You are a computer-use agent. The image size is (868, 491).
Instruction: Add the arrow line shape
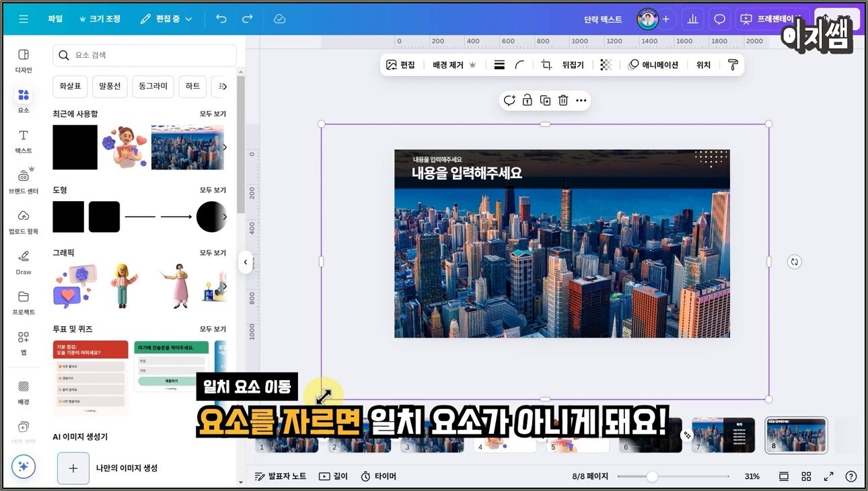pos(176,217)
